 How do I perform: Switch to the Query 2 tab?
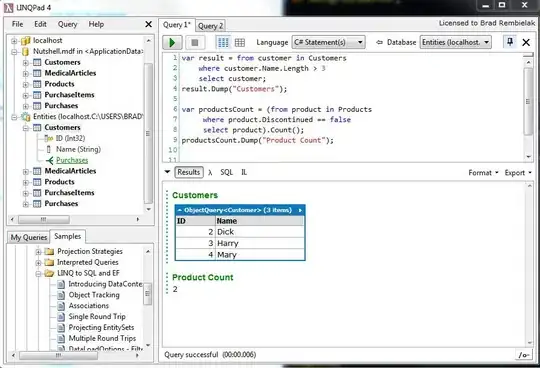210,26
